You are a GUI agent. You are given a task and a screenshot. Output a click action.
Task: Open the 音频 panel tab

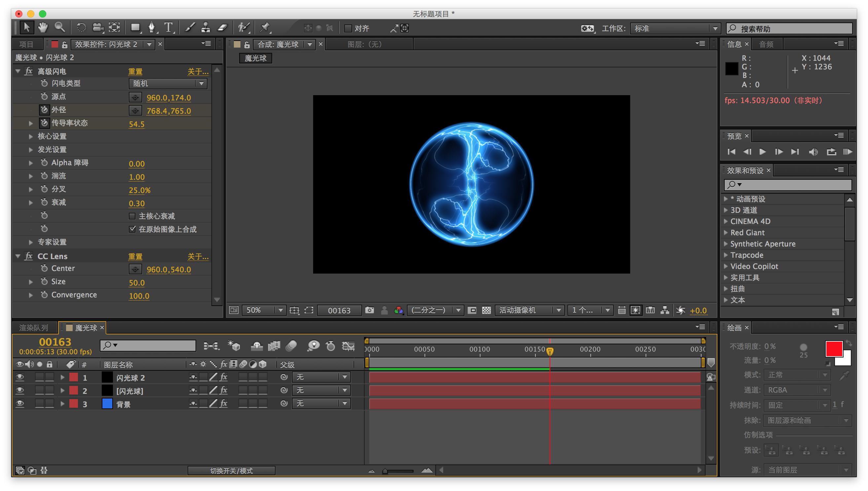point(766,44)
